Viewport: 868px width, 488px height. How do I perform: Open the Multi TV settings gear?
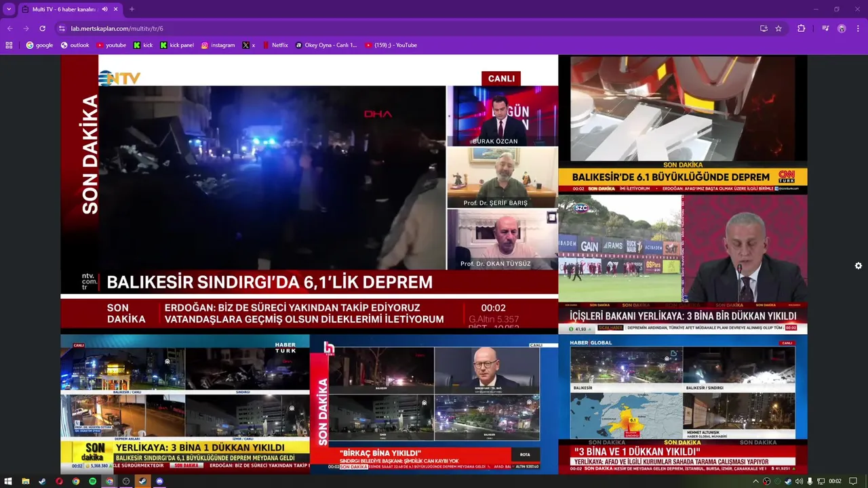[858, 266]
